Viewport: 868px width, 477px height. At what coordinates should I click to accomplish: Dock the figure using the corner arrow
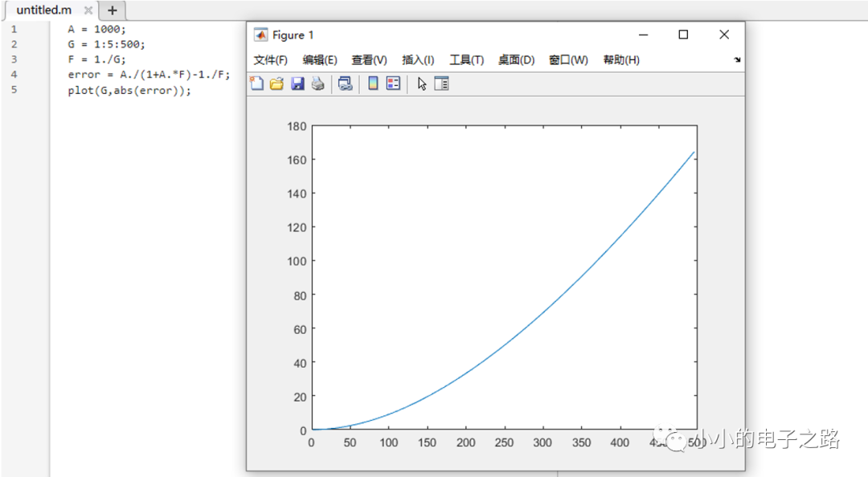point(737,60)
